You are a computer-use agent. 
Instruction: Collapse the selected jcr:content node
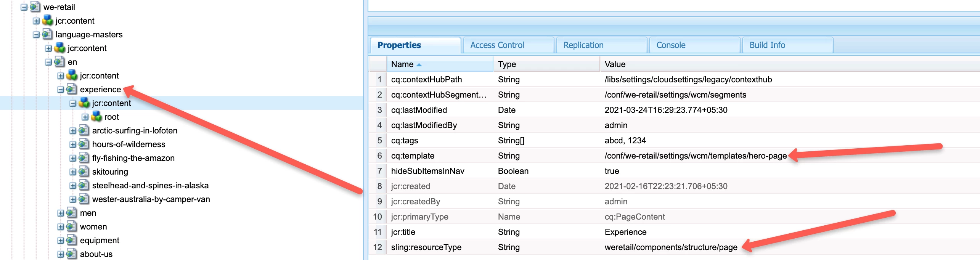(x=73, y=103)
